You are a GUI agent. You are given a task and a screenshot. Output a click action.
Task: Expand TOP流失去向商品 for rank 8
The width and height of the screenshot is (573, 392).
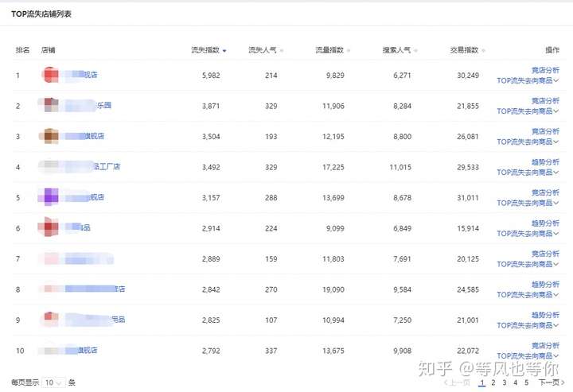click(x=528, y=295)
